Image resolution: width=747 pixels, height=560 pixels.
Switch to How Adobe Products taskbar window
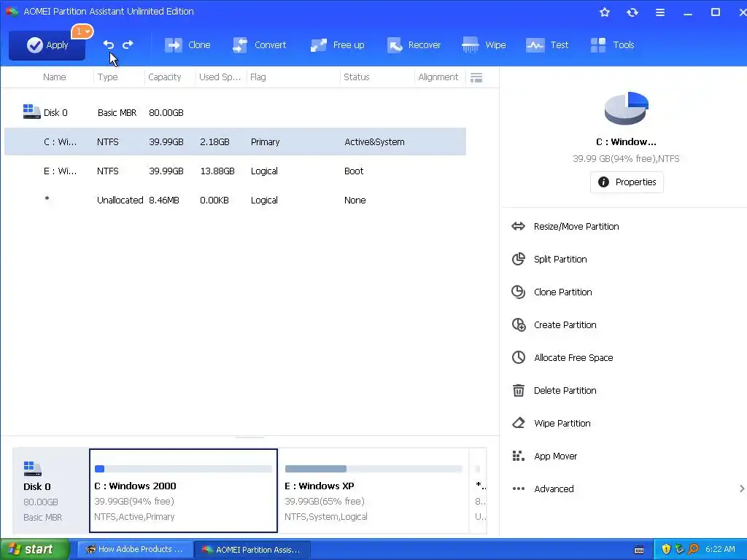[x=135, y=550]
